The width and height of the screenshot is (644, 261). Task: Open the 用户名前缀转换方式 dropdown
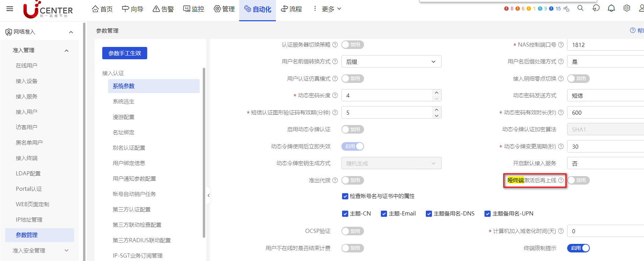point(391,62)
